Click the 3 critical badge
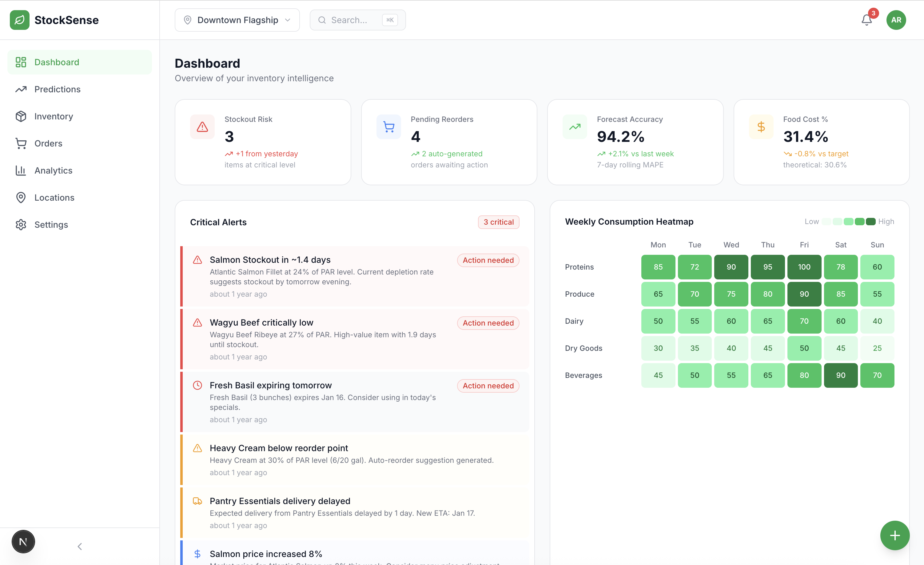 click(x=498, y=222)
